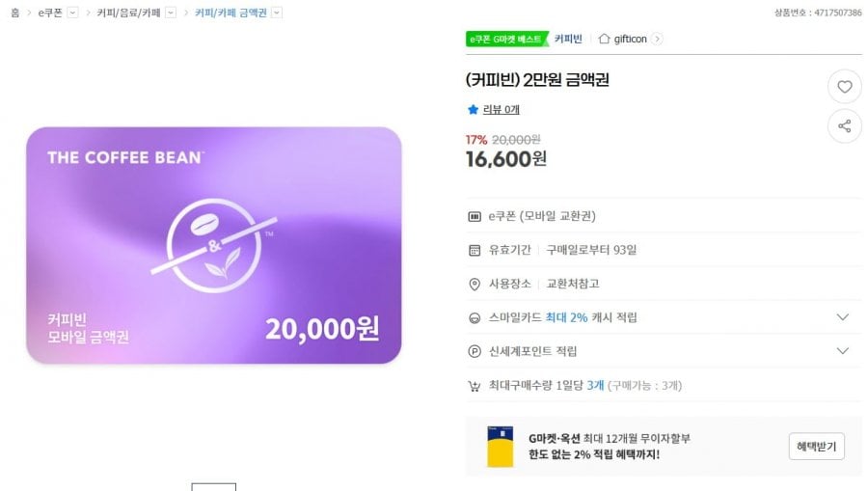
Task: Click the share icon button
Action: (x=844, y=125)
